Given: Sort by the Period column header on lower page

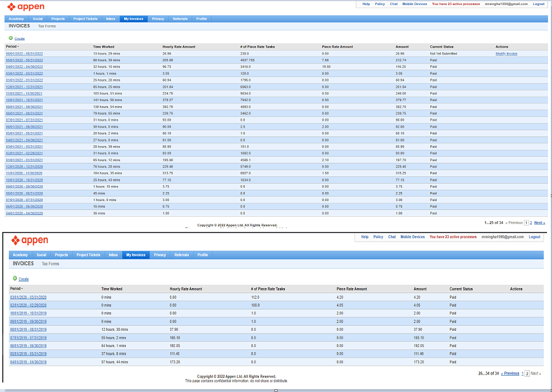Looking at the screenshot, I should (16, 289).
